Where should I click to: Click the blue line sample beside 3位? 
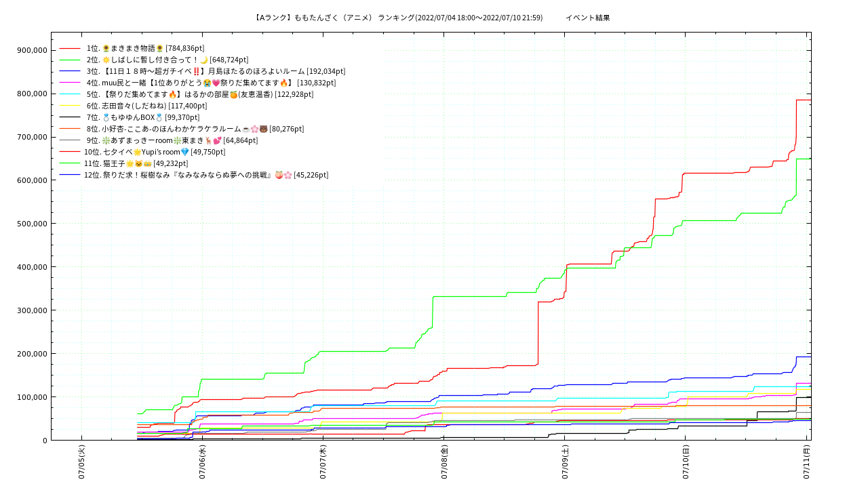click(x=70, y=71)
